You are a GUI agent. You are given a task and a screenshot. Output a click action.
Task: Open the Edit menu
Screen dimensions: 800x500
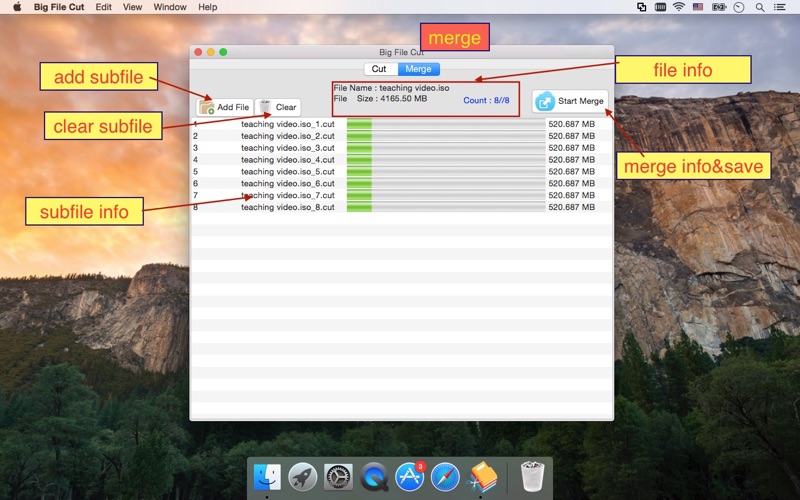104,7
